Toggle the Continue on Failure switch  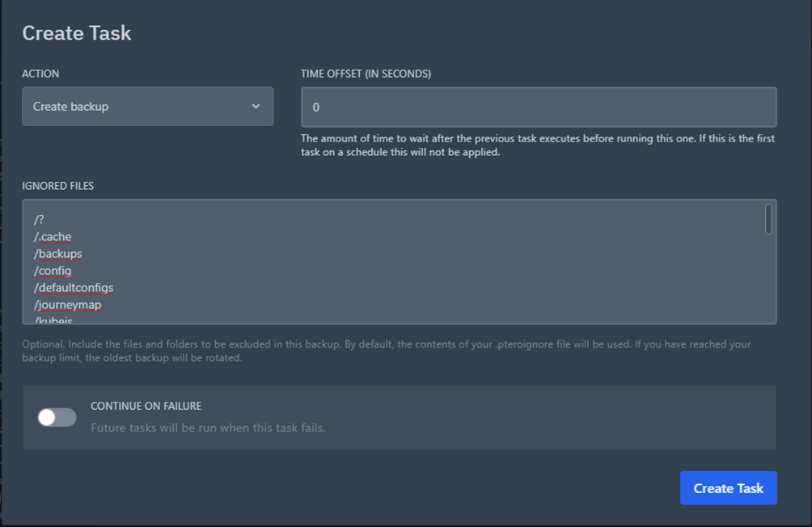57,417
